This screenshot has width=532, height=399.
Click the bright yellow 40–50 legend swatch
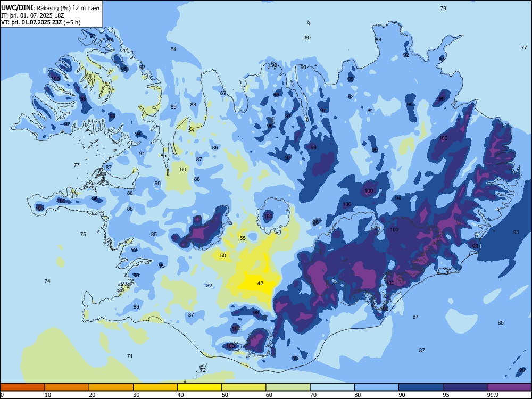(x=199, y=387)
